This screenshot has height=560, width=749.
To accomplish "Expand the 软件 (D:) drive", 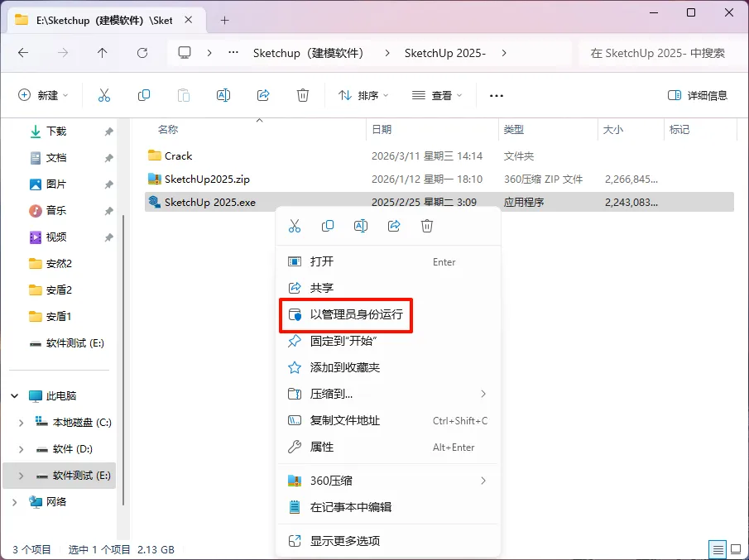I will tap(21, 449).
